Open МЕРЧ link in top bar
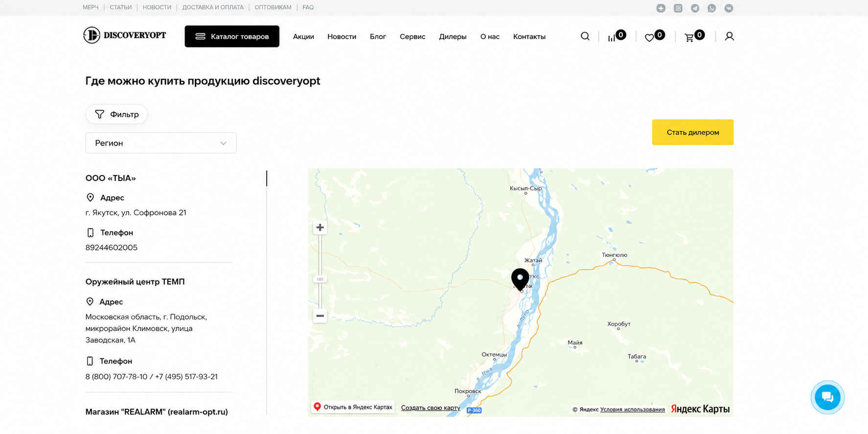This screenshot has width=868, height=434. [91, 7]
